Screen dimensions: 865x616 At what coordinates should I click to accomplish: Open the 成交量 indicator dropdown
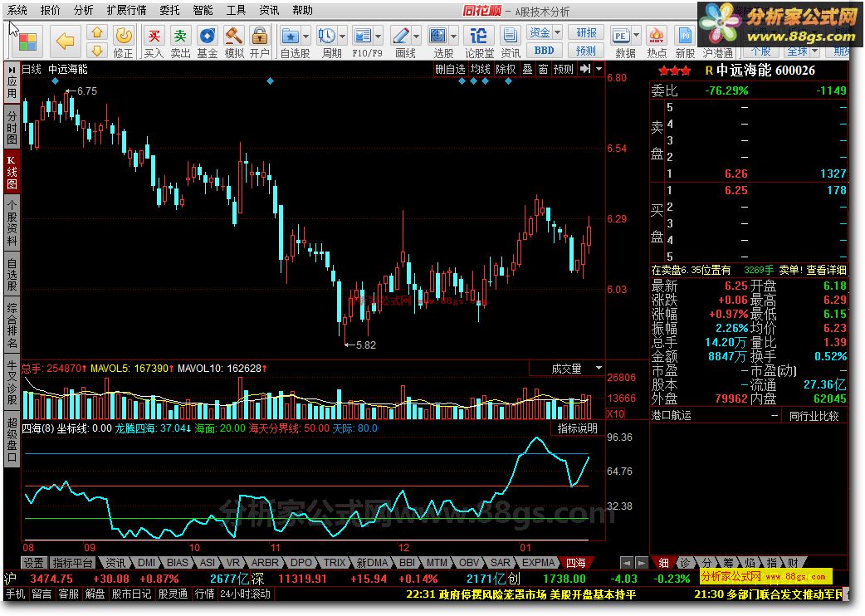[599, 368]
